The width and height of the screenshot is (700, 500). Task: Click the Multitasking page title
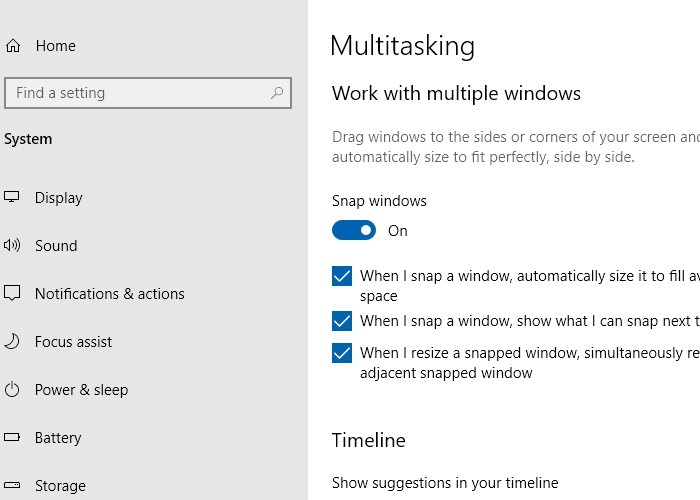click(x=402, y=46)
